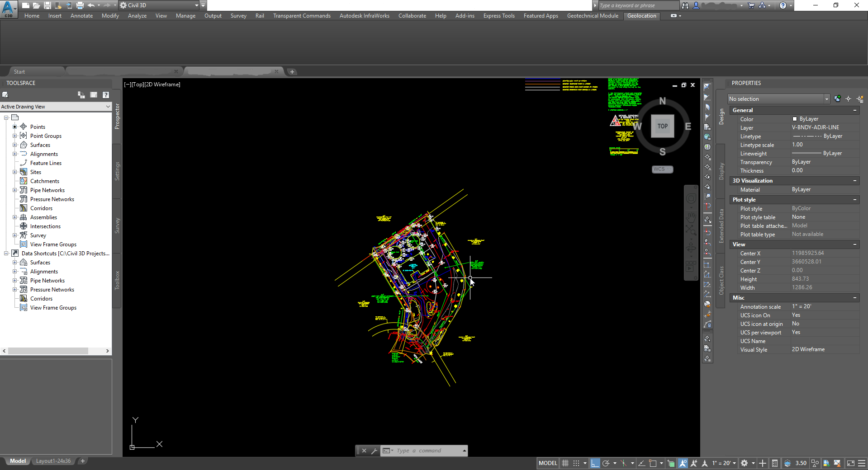The width and height of the screenshot is (868, 470).
Task: Toggle 2D object snap in status bar
Action: (x=653, y=463)
